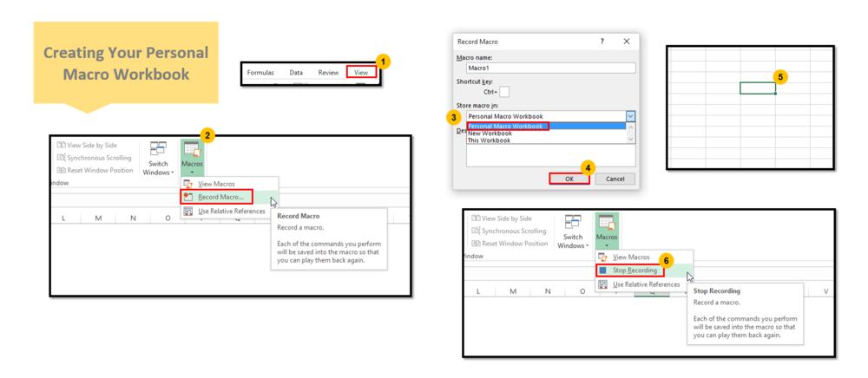Screen dimensions: 868x378
Task: Switch to the Formulas ribbon tab
Action: click(x=260, y=73)
